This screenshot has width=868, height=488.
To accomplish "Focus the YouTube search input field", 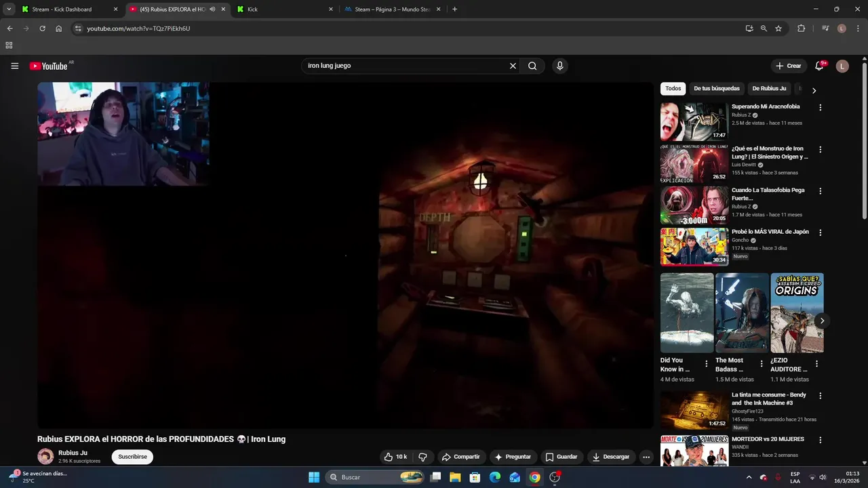I will (405, 66).
